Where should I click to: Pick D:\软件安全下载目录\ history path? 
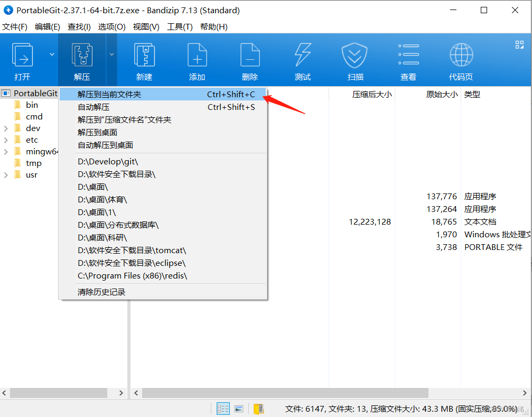163,174
